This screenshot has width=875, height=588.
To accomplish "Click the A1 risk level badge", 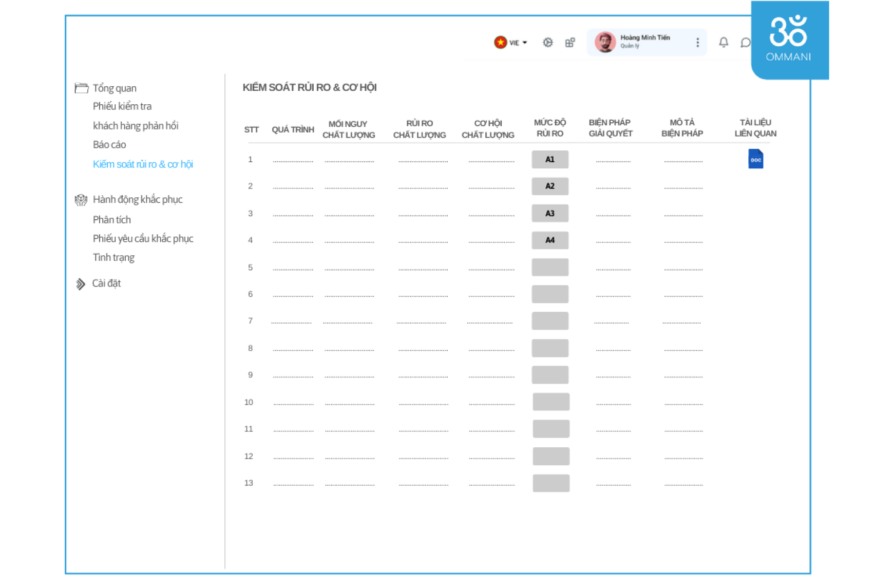I will pos(550,160).
